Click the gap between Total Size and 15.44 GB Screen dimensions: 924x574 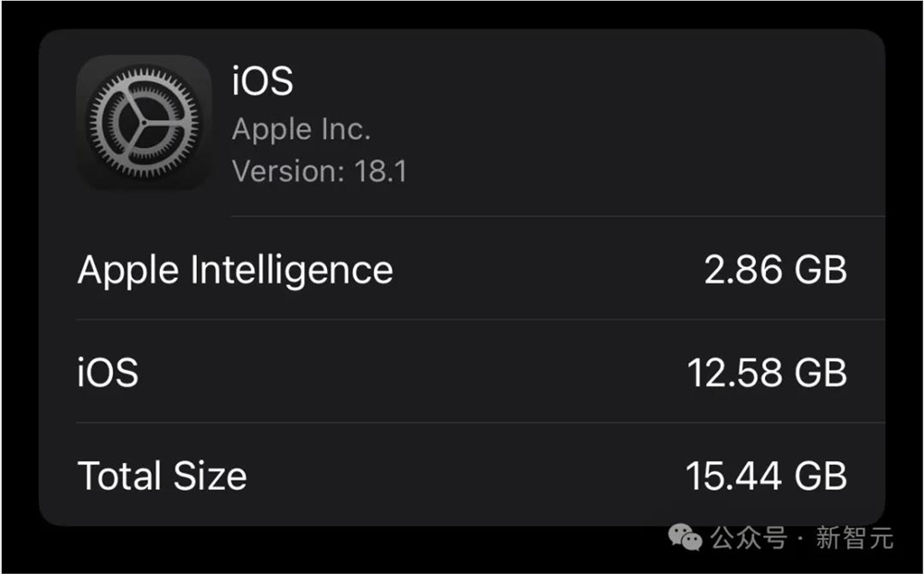tap(466, 476)
